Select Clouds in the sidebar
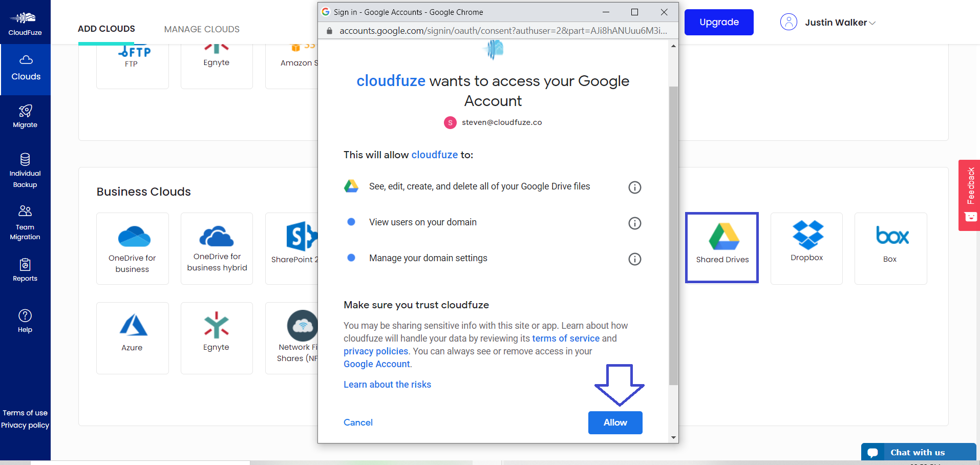The width and height of the screenshot is (980, 465). click(x=26, y=69)
